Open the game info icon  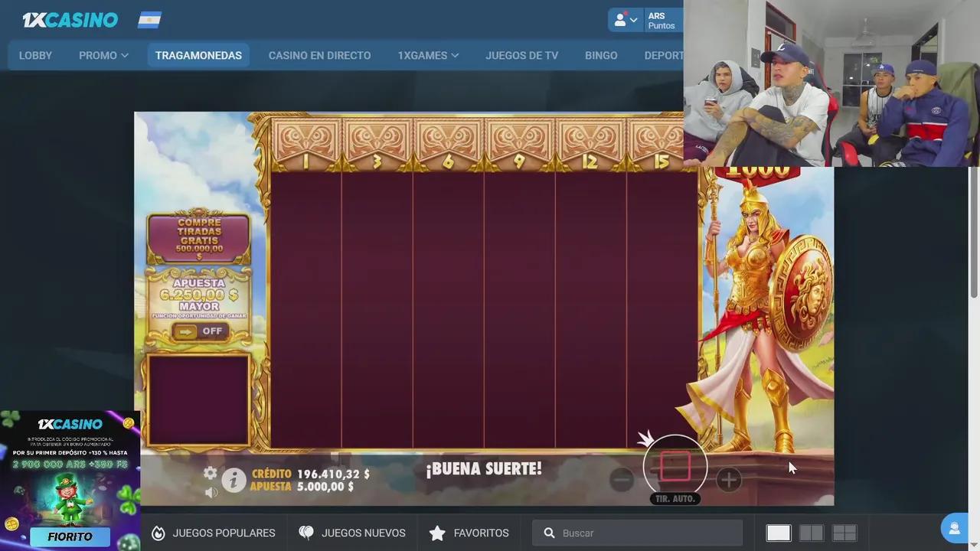click(234, 480)
